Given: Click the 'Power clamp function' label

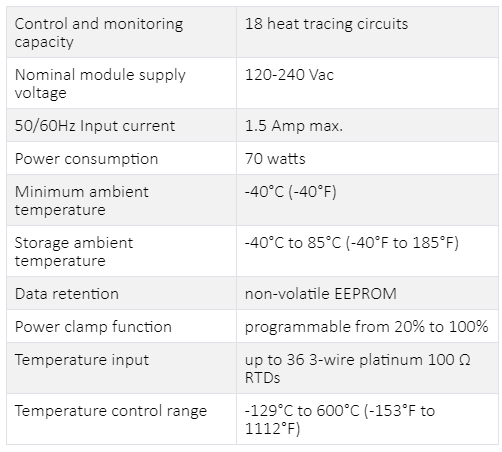Looking at the screenshot, I should click(x=93, y=327).
